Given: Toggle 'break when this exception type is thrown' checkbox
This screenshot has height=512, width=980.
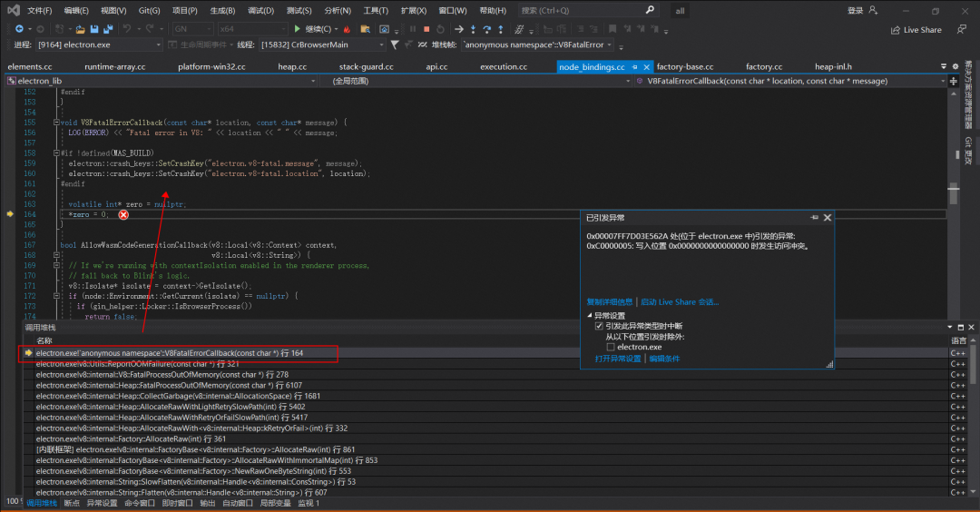Looking at the screenshot, I should click(599, 326).
